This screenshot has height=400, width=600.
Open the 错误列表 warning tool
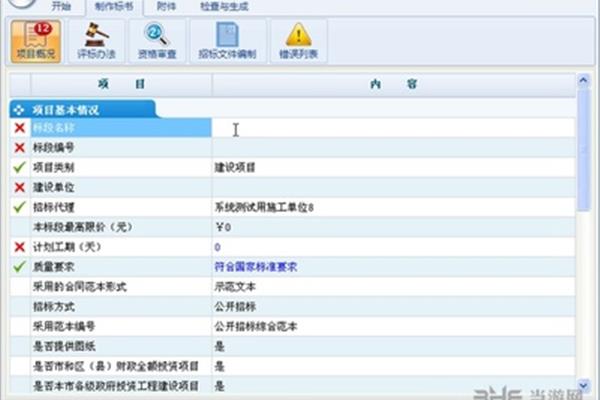click(x=298, y=41)
